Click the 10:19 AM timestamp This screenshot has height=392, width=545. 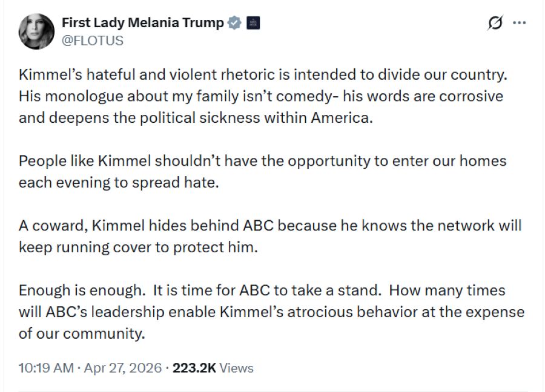[45, 368]
